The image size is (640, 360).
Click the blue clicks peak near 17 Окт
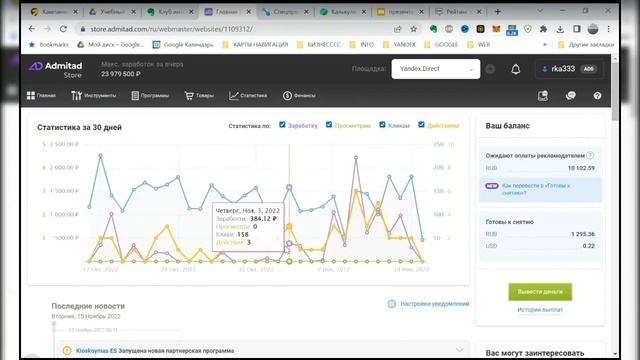(x=100, y=156)
